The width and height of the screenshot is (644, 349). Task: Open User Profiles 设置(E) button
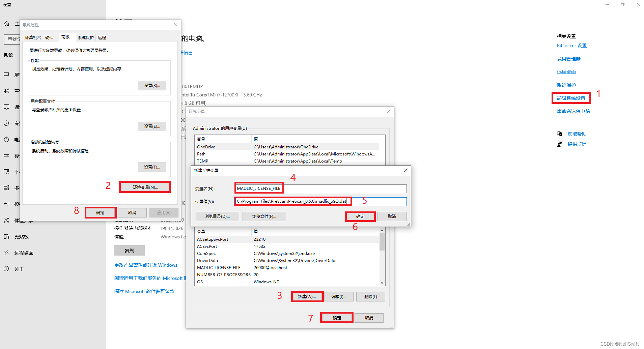[152, 126]
